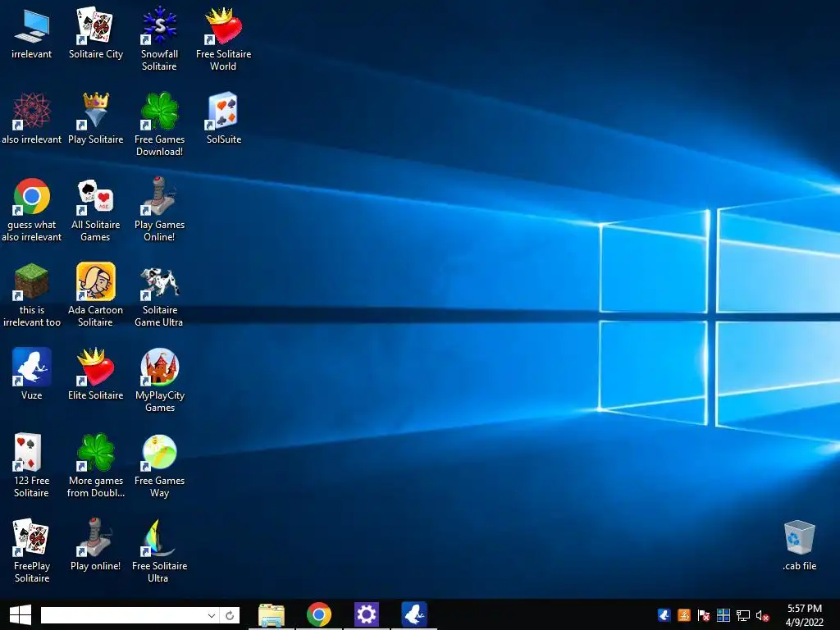840x630 pixels.
Task: Open the network status tray icon
Action: tap(743, 615)
